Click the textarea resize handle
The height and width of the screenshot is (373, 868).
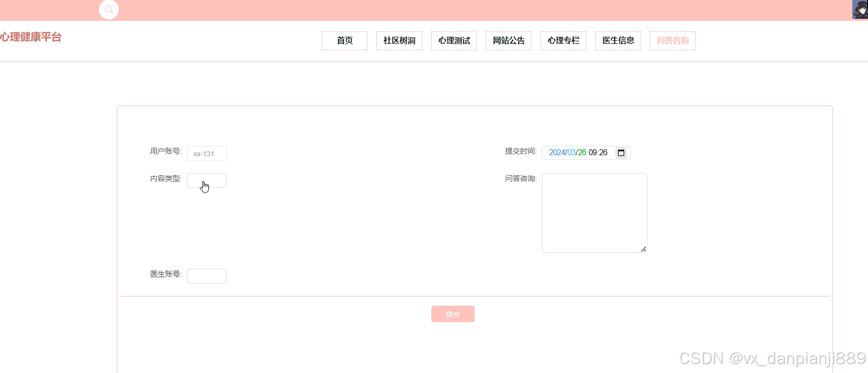click(643, 249)
